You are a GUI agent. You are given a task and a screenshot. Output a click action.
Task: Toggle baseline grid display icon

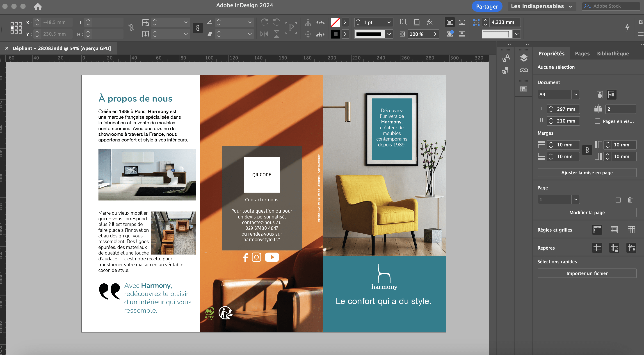[614, 230]
